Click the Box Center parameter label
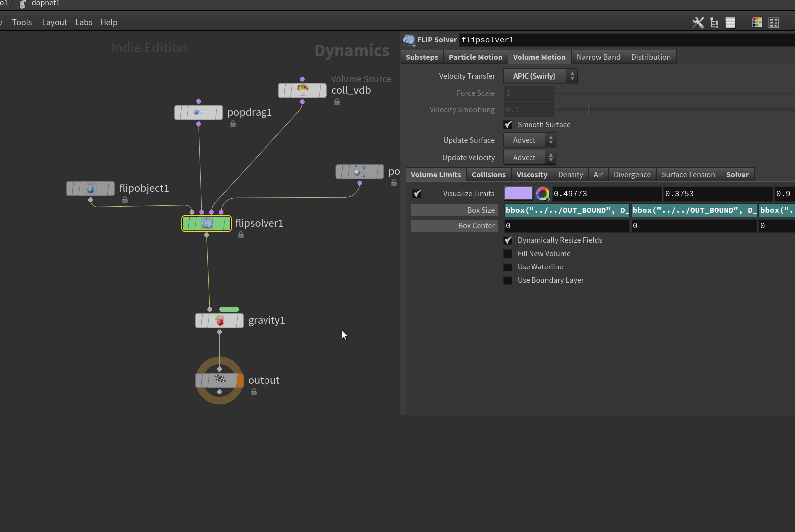Viewport: 795px width, 532px height. pos(454,226)
